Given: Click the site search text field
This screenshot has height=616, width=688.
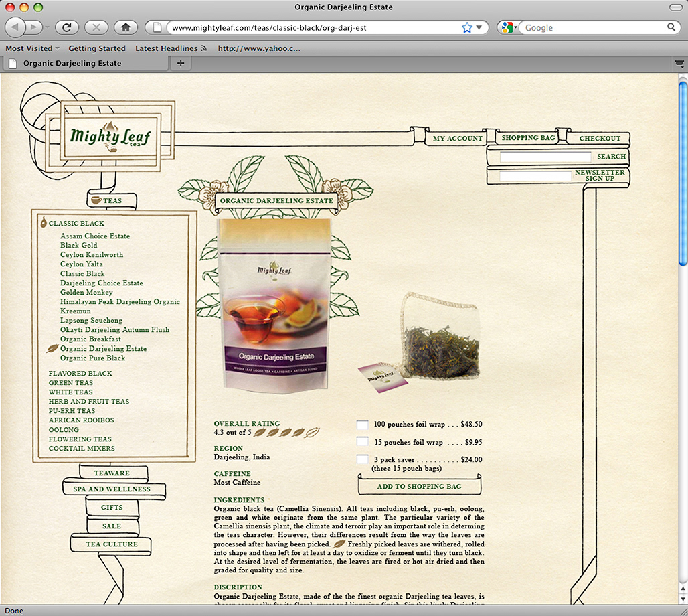Looking at the screenshot, I should [545, 157].
